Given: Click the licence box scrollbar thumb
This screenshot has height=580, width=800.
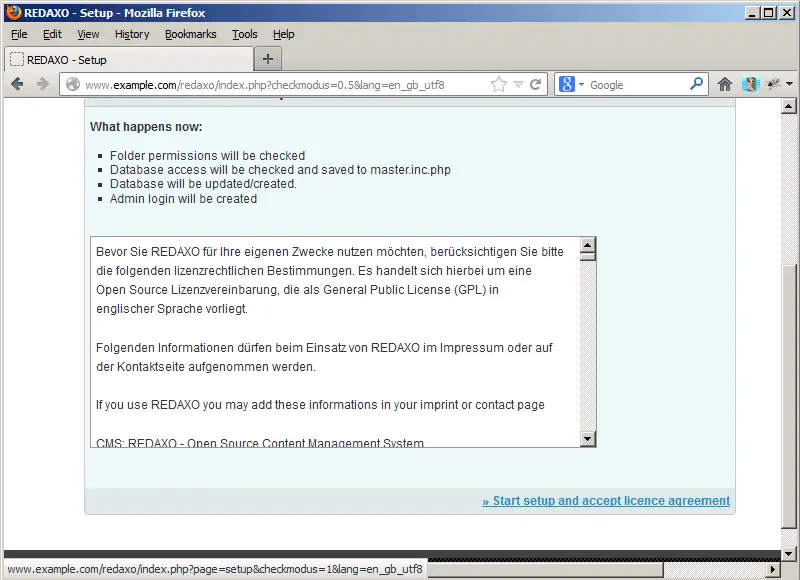Looking at the screenshot, I should click(x=588, y=257).
